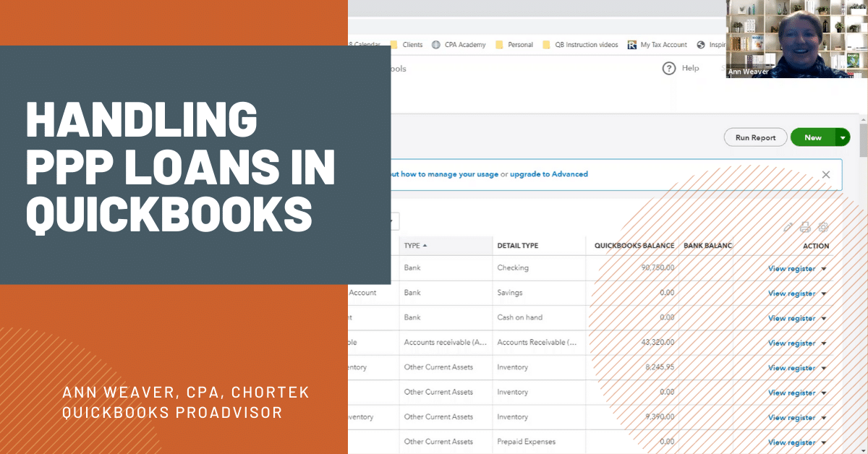The image size is (868, 454).
Task: Expand action dropdown for Cash on hand
Action: pyautogui.click(x=824, y=318)
